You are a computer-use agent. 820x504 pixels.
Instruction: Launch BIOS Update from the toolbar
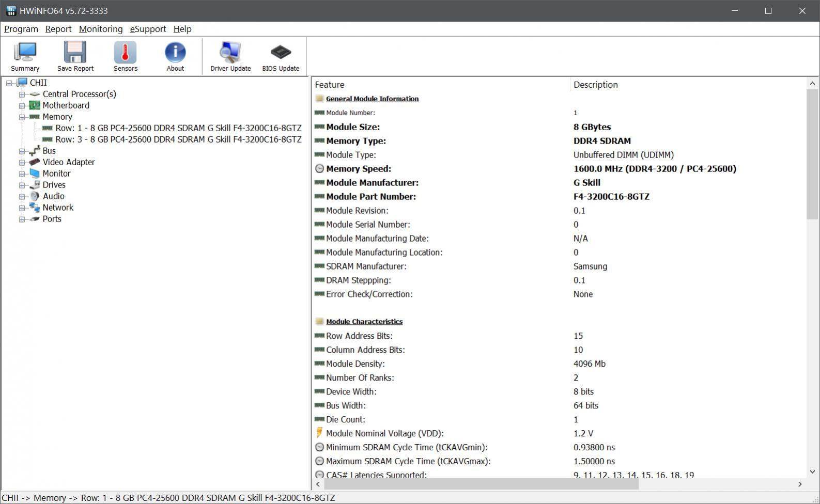pyautogui.click(x=281, y=56)
